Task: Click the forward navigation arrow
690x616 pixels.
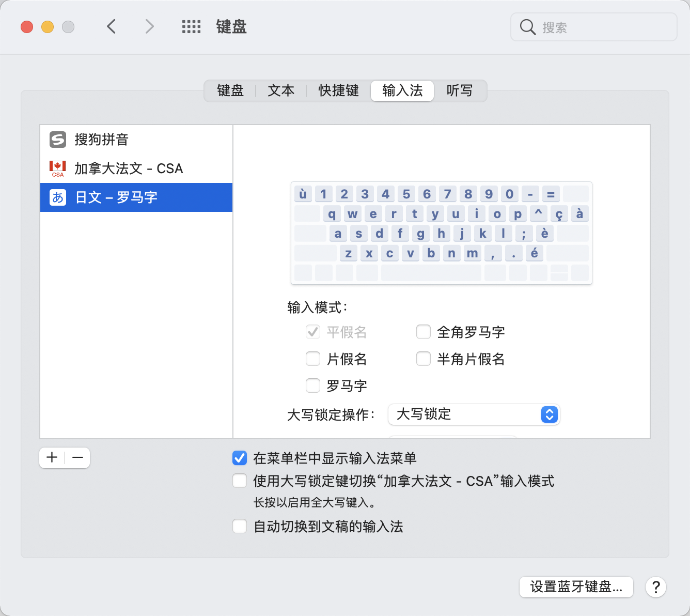Action: click(149, 26)
